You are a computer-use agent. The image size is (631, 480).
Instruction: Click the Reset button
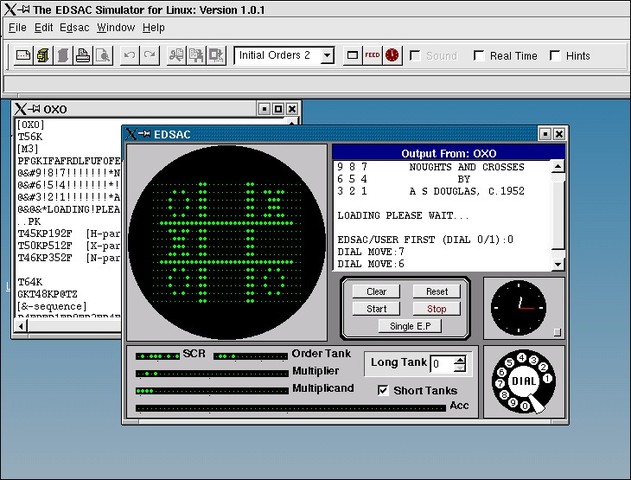[437, 291]
